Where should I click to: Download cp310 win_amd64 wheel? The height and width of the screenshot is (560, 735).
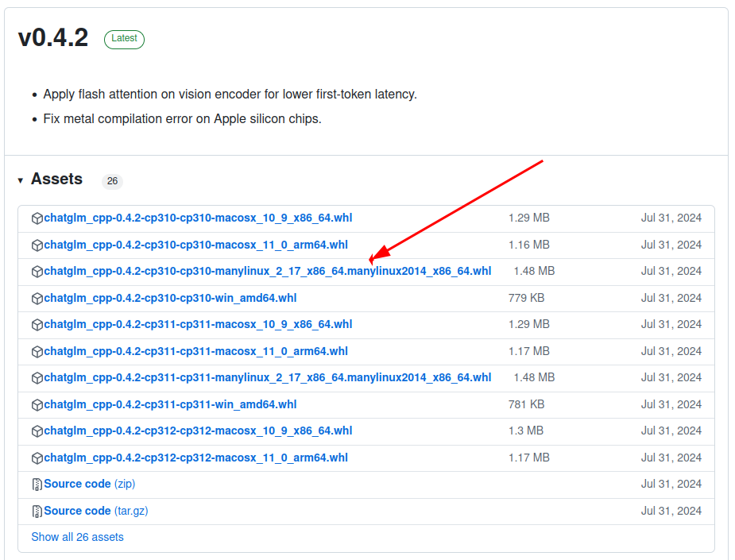coord(170,298)
